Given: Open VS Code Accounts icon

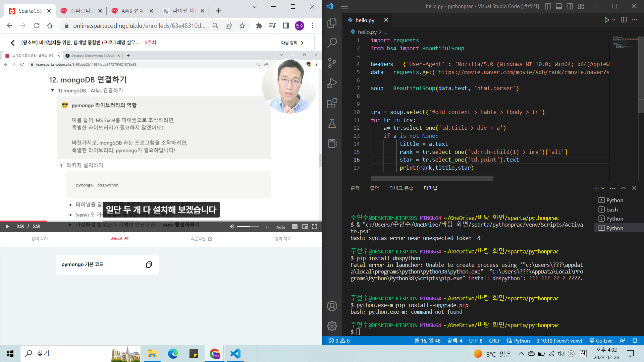Looking at the screenshot, I should pyautogui.click(x=332, y=306).
